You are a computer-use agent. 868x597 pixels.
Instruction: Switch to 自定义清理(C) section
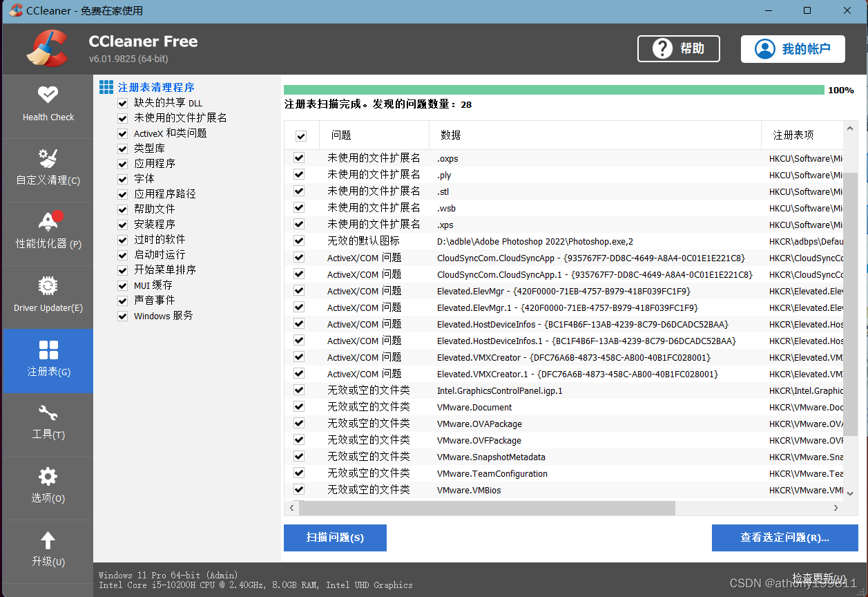point(48,170)
